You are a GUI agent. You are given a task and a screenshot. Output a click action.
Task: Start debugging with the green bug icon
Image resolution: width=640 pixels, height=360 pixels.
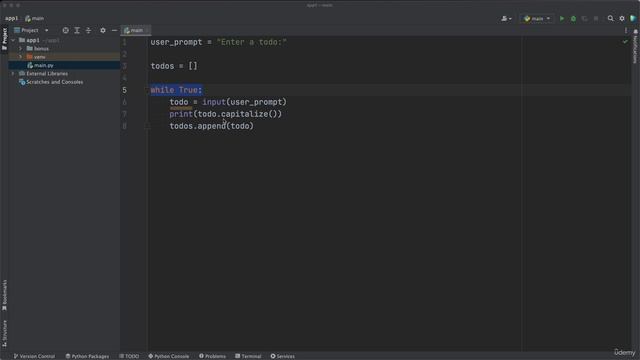573,18
